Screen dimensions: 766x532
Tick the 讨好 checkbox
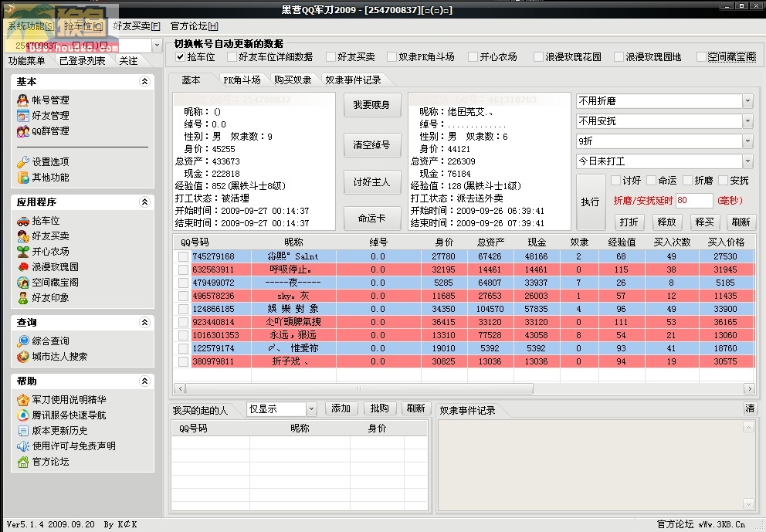[615, 181]
